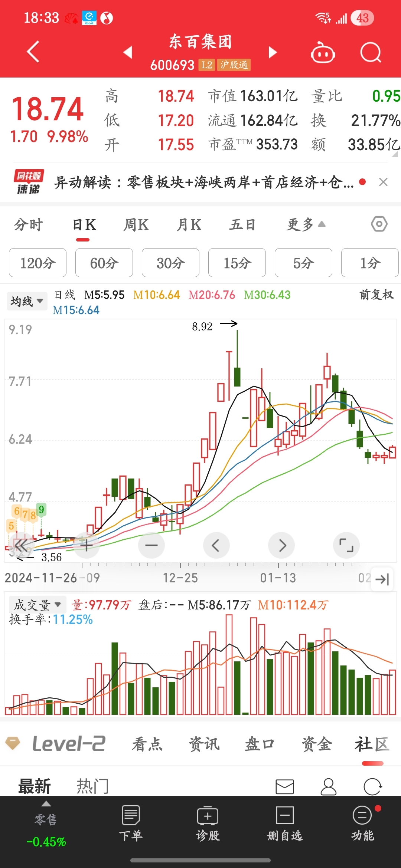Select the 周K tab
The image size is (401, 868).
(x=136, y=224)
